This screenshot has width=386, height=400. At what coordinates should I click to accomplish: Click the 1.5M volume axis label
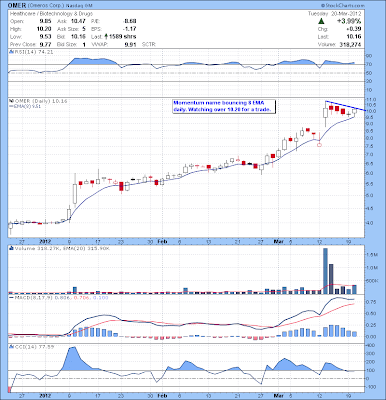373,255
